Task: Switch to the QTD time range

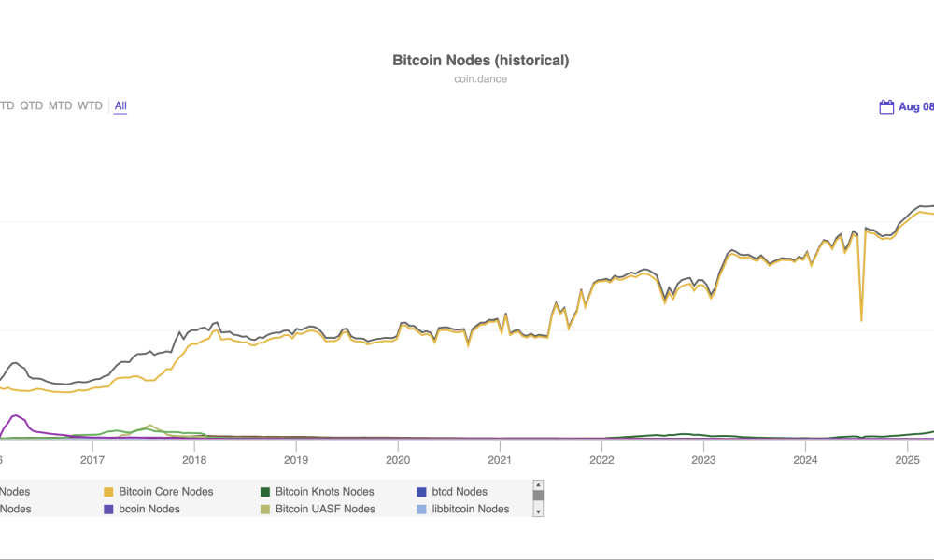Action: point(33,105)
